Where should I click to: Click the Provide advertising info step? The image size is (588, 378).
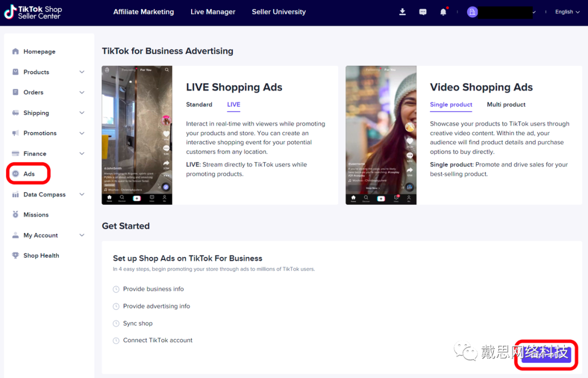[156, 306]
